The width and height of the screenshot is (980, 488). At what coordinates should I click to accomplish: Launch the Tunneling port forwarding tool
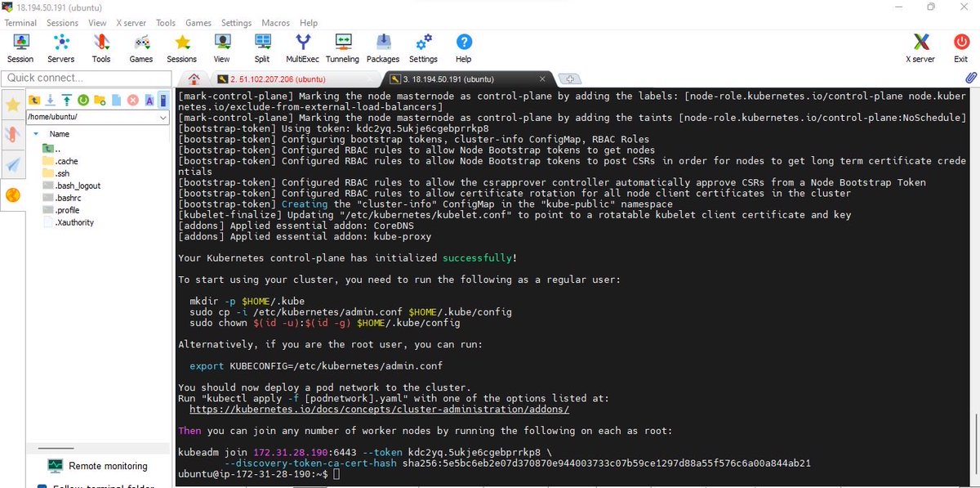(342, 47)
